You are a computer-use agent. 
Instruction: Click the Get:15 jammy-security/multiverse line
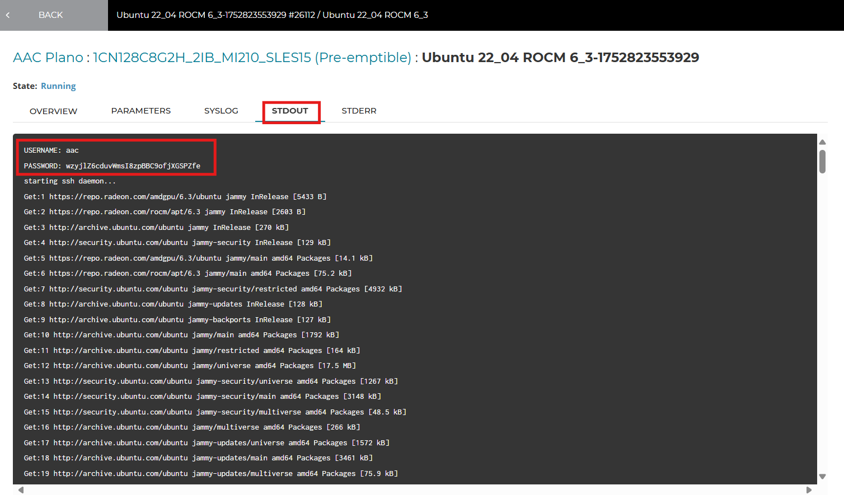(x=215, y=412)
